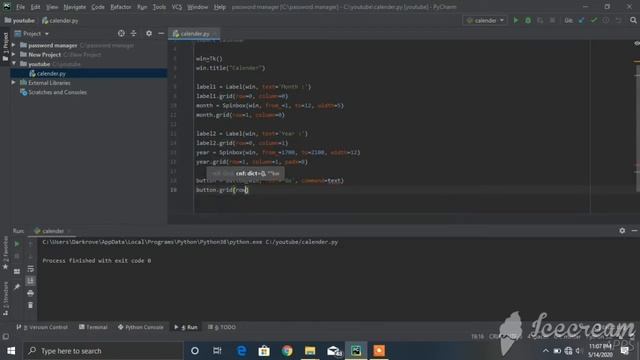Open the File menu
This screenshot has width=640, height=360.
(20, 7)
